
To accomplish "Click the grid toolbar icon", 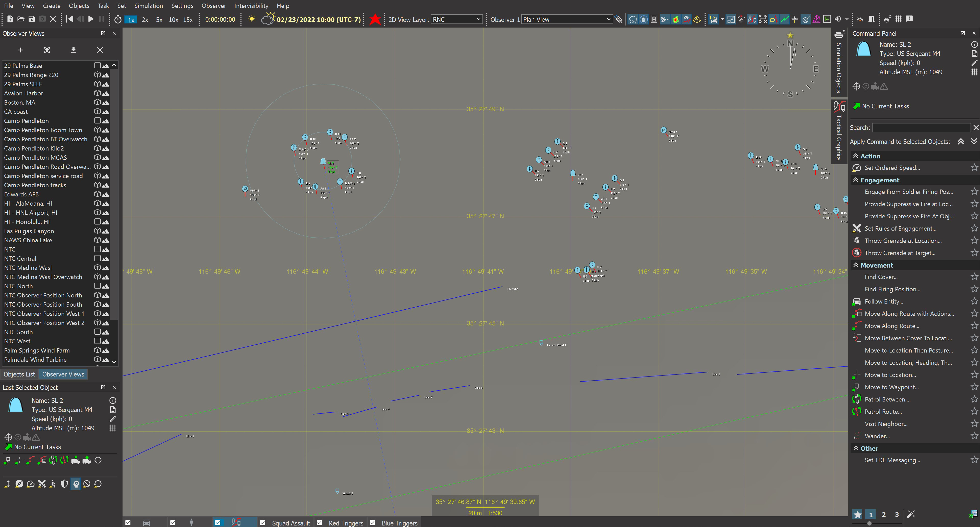I will point(898,19).
